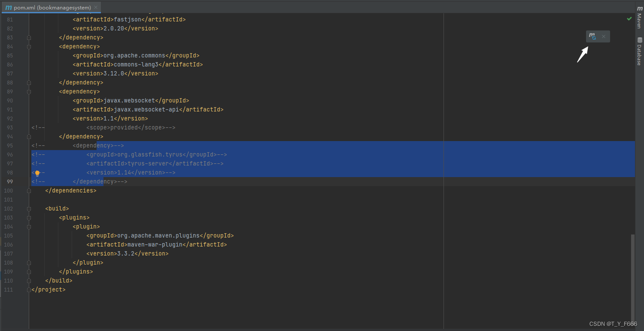
Task: Close the pom.xml editor tab
Action: (95, 7)
